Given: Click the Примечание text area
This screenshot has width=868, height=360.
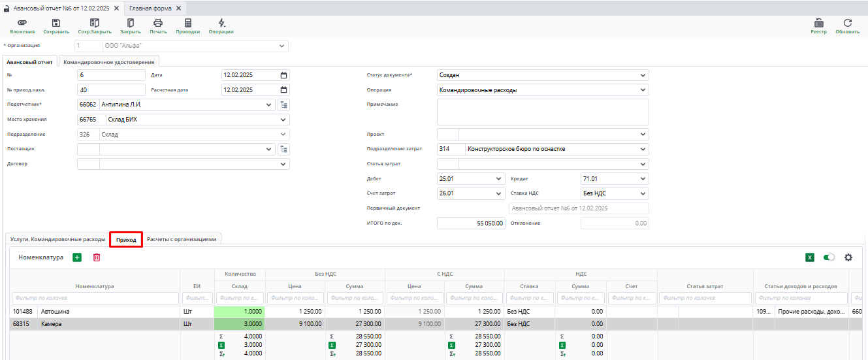Looking at the screenshot, I should [542, 112].
